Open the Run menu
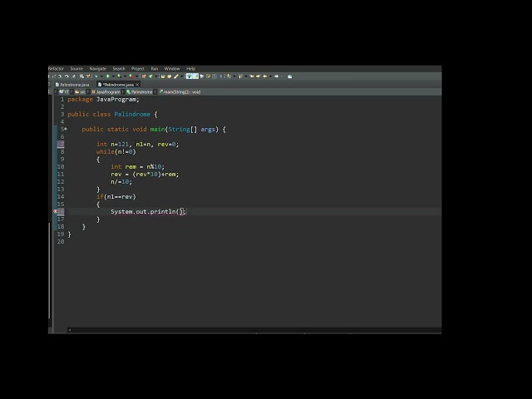The image size is (532, 399). tap(155, 68)
